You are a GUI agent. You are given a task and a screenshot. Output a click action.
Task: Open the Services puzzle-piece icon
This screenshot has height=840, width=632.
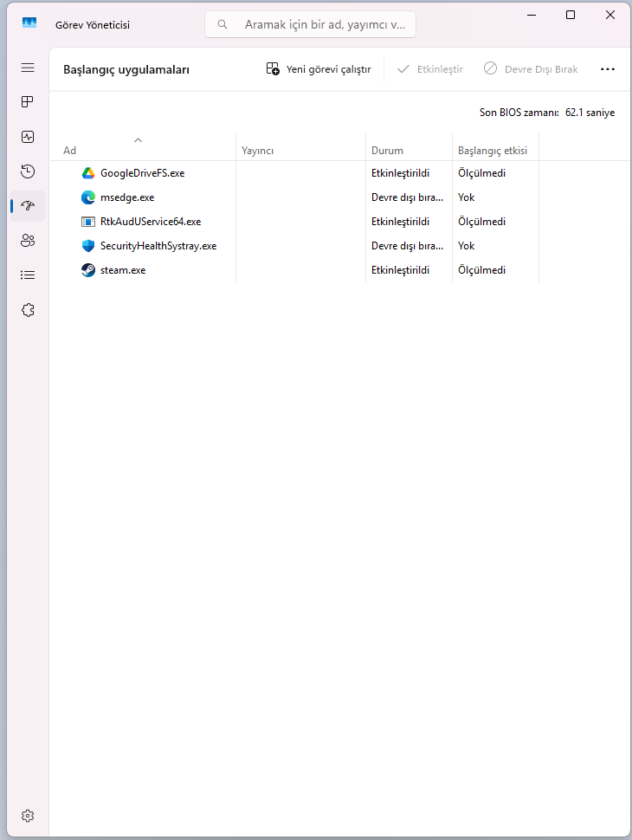point(28,310)
